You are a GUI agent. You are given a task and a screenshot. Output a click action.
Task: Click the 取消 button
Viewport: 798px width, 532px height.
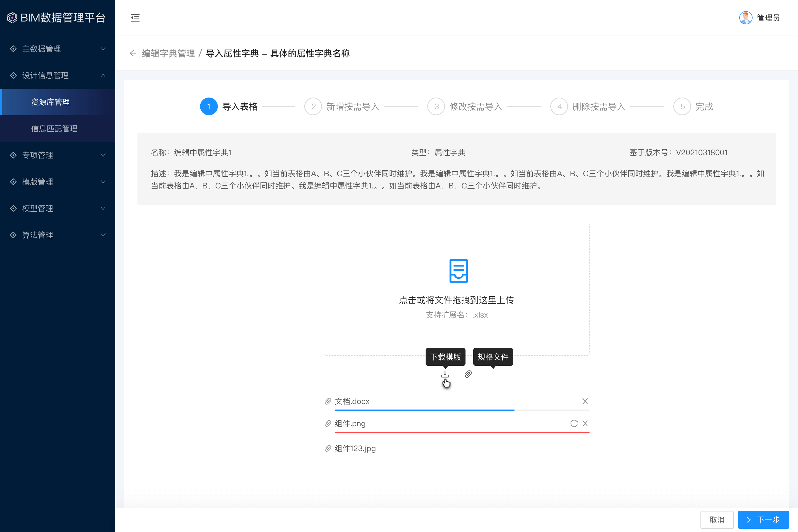(717, 520)
